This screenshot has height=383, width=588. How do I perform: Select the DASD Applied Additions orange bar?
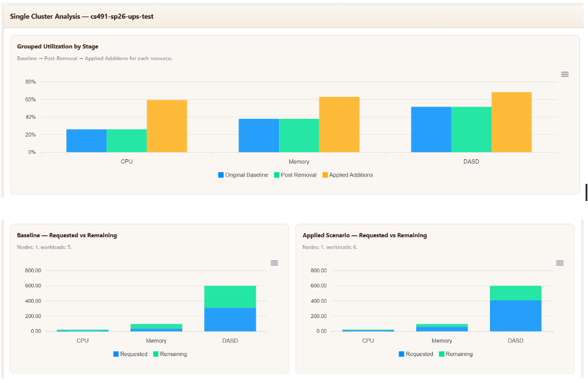(x=511, y=122)
